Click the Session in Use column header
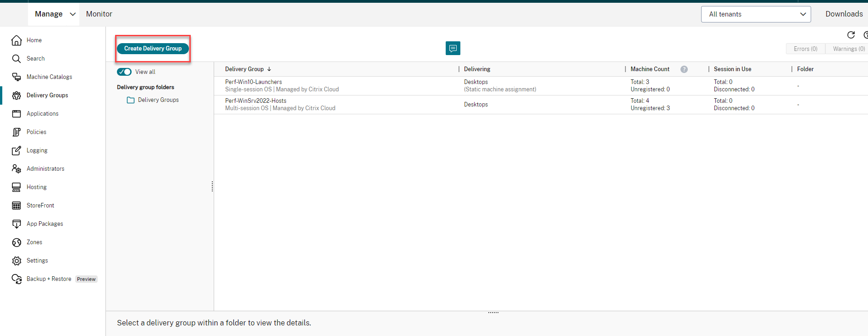Image resolution: width=868 pixels, height=336 pixels. pos(732,69)
